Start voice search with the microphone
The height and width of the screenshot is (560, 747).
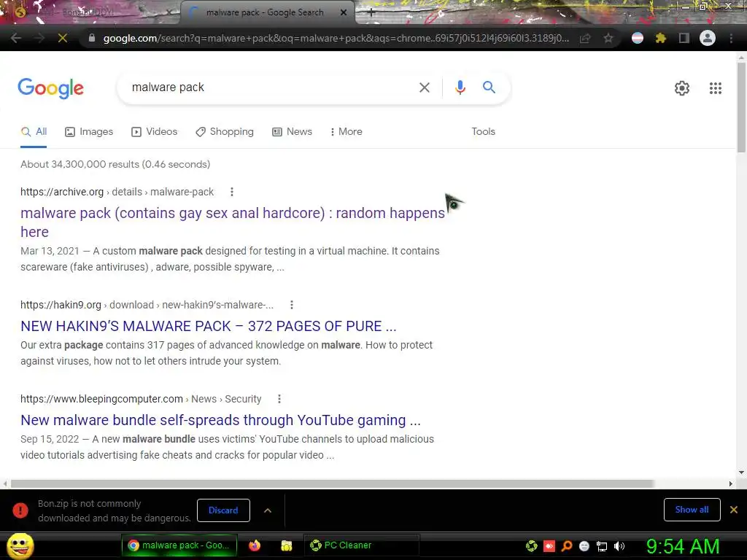[x=460, y=87]
